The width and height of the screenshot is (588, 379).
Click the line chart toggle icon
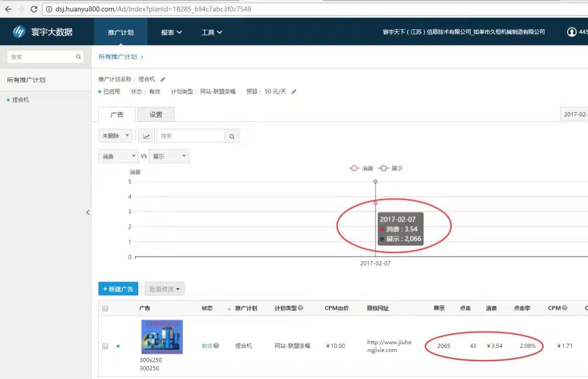tap(147, 136)
